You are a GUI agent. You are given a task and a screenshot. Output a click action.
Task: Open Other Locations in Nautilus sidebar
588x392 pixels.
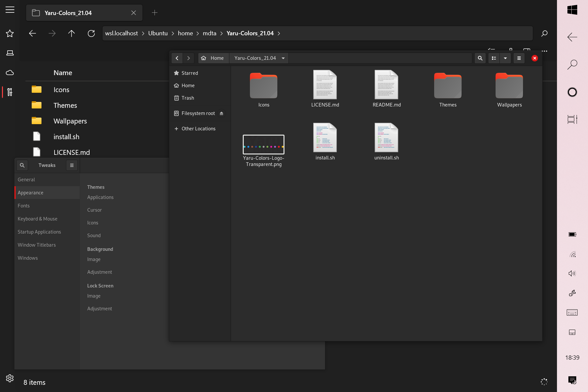pyautogui.click(x=198, y=129)
